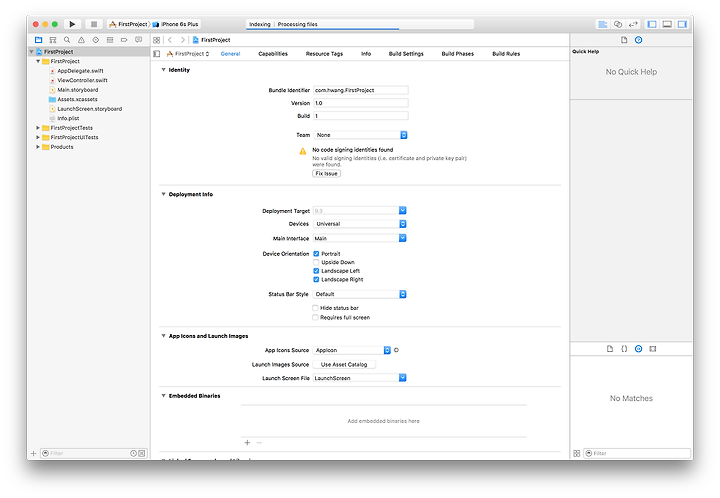
Task: Open the Symbol navigator
Action: (x=53, y=40)
